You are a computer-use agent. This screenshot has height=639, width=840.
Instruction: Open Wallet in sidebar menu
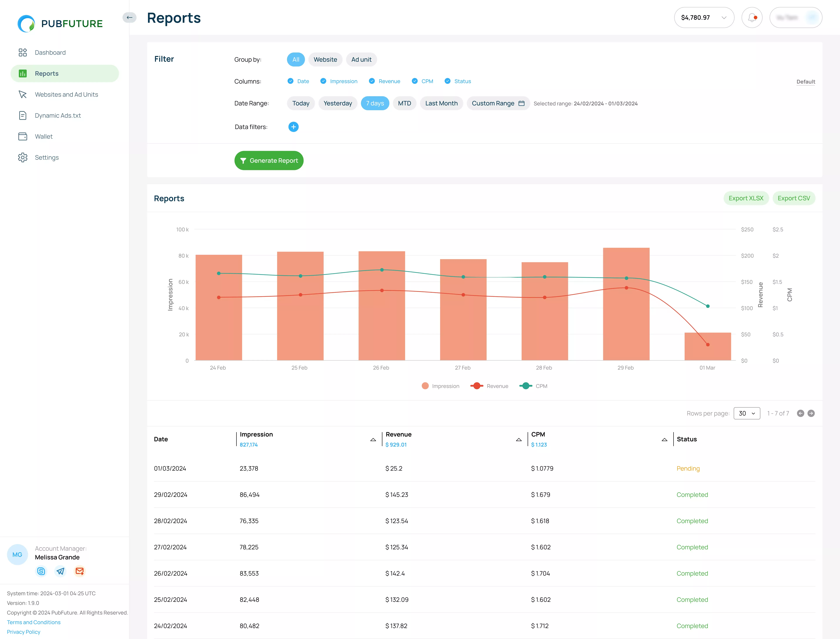44,137
